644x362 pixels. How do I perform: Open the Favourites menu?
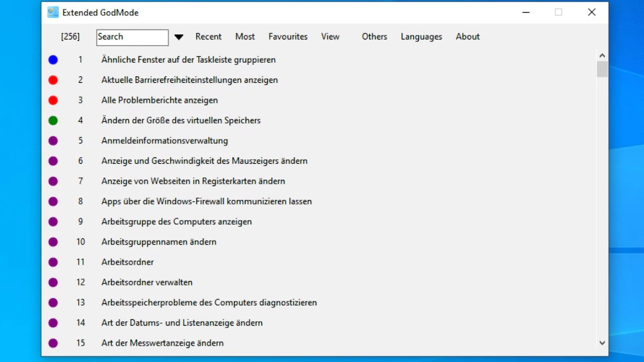[x=288, y=36]
